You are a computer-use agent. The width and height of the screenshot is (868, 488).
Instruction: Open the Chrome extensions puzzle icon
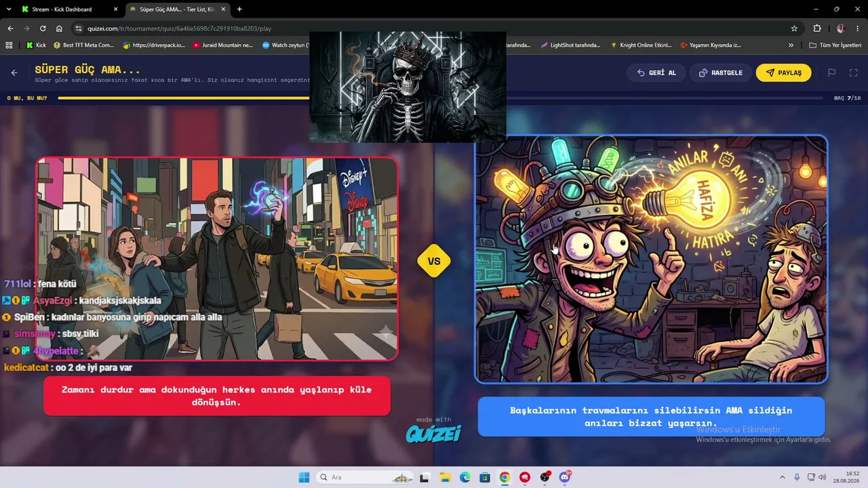(817, 28)
